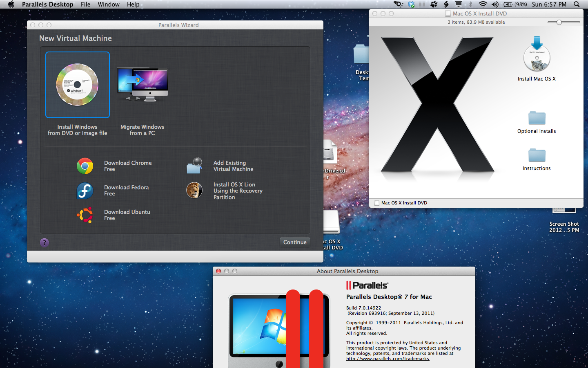
Task: Click the paw print menu bar icon
Action: 434,4
